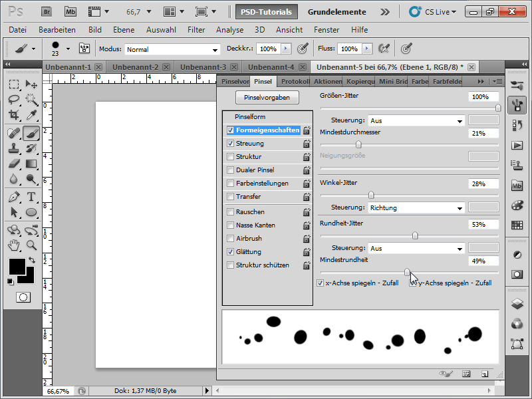Viewport: 532px width, 399px height.
Task: Activate the PSD-Tutorials workspace button
Action: click(x=267, y=12)
